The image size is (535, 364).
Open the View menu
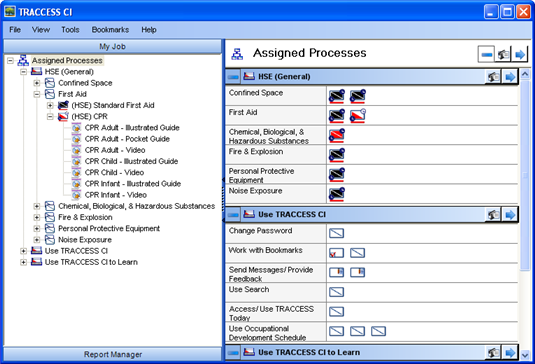click(x=41, y=30)
